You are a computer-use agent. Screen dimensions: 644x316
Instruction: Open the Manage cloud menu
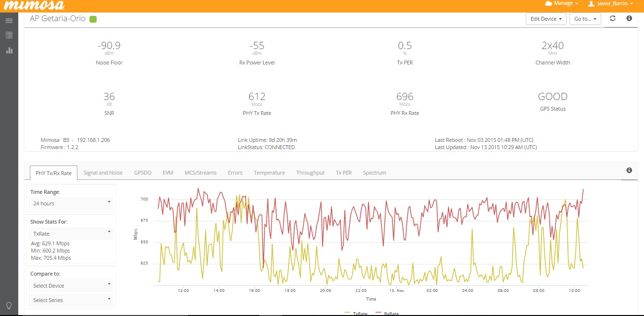coord(561,3)
